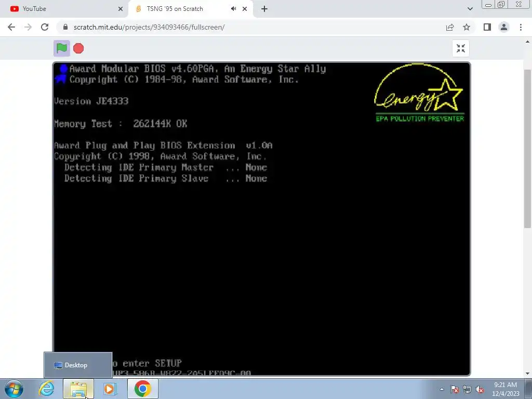Viewport: 532px width, 399px height.
Task: Click 'EPA POLLUTION PREVENTER' text
Action: point(420,119)
